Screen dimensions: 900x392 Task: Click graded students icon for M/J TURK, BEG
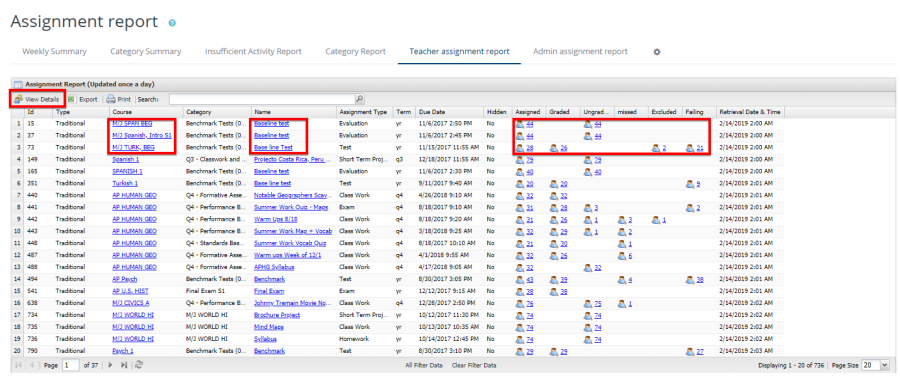click(x=554, y=148)
